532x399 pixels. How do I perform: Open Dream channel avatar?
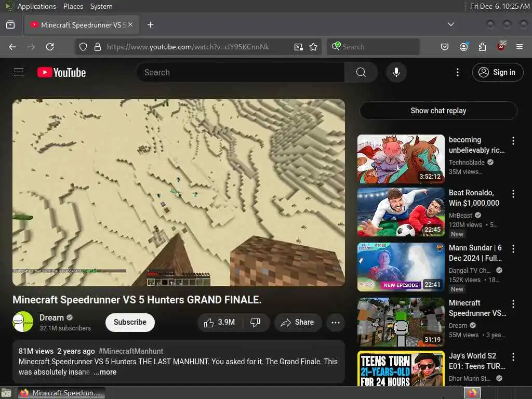tap(23, 322)
